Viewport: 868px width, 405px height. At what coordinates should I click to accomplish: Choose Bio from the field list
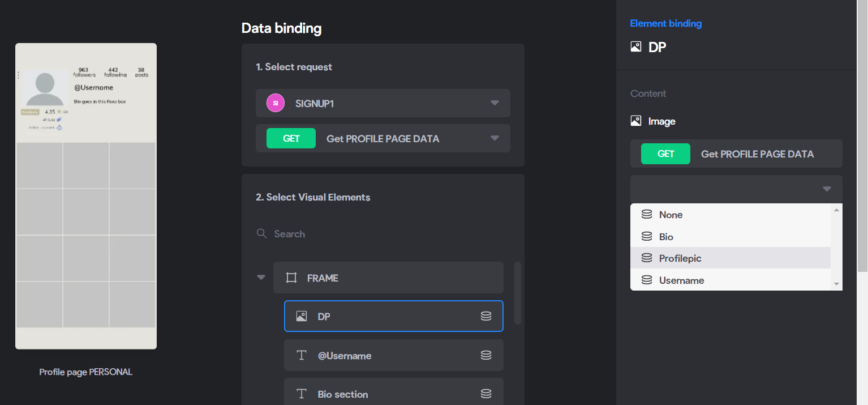coord(731,237)
